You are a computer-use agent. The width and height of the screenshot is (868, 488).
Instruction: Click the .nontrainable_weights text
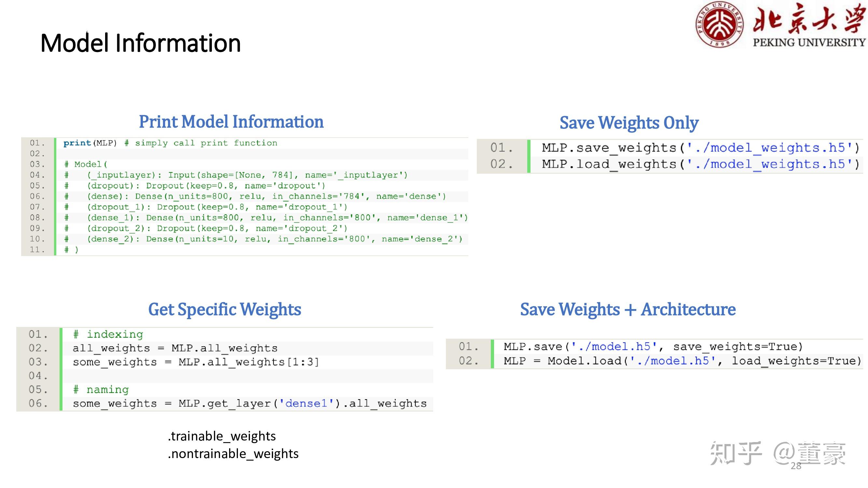click(233, 454)
